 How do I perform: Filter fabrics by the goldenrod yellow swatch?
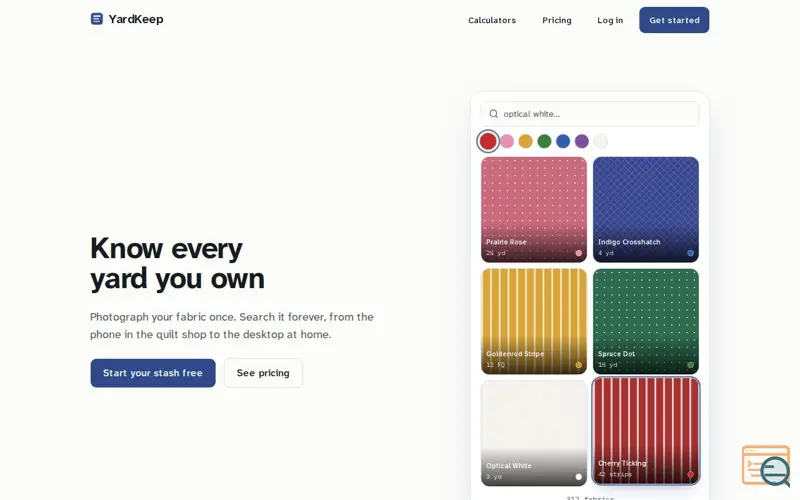click(x=526, y=141)
